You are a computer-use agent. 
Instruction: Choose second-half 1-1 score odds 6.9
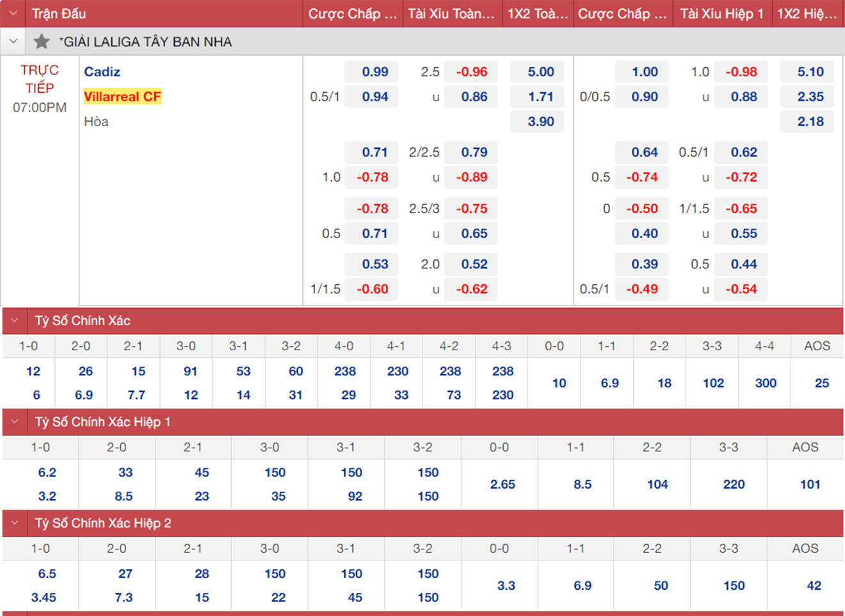click(x=582, y=585)
